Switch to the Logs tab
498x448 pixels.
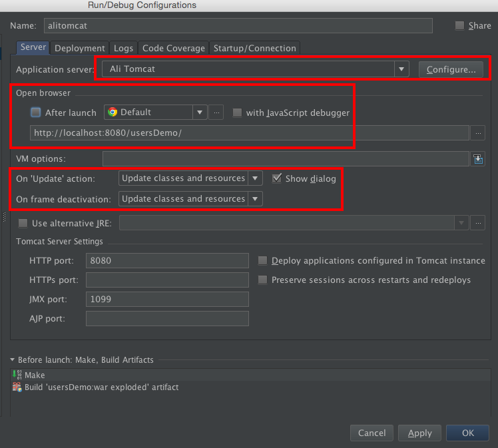click(x=124, y=48)
